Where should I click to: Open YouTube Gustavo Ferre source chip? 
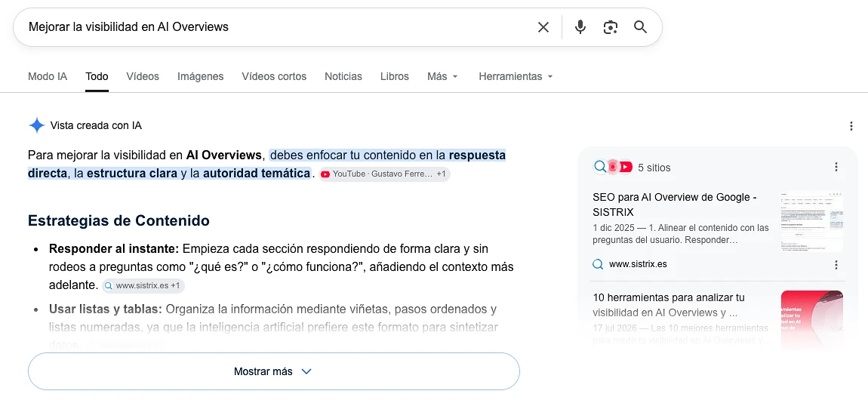385,174
